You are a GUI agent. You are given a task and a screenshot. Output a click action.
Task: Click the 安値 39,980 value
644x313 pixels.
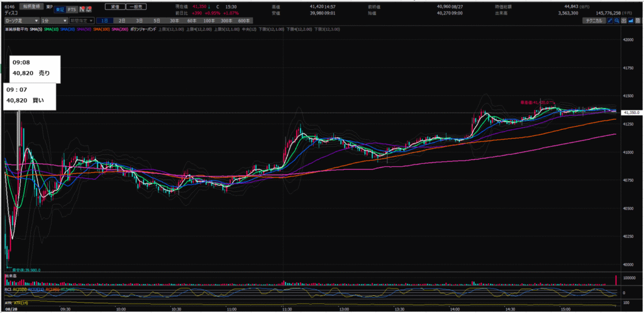317,13
